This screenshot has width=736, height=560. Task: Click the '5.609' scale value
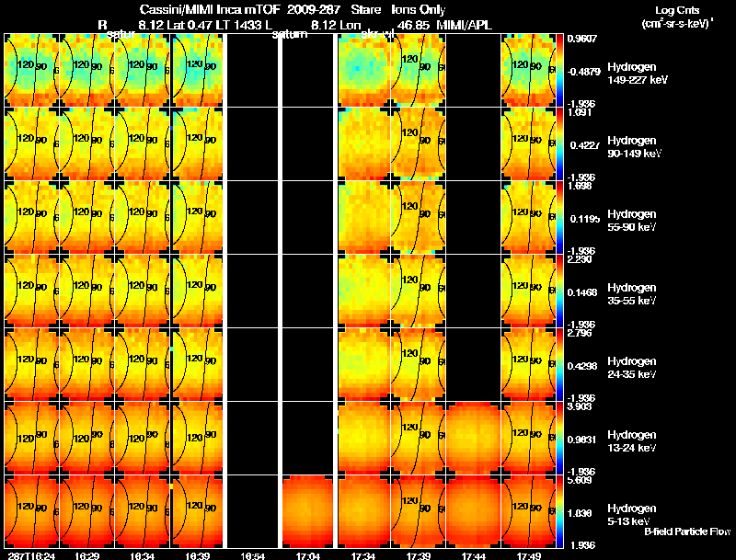tap(580, 480)
